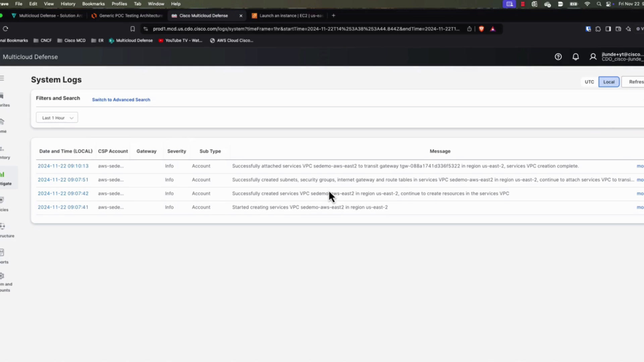Open log entry 2024-11-22 09:07:41
Image resolution: width=644 pixels, height=362 pixels.
[63, 207]
